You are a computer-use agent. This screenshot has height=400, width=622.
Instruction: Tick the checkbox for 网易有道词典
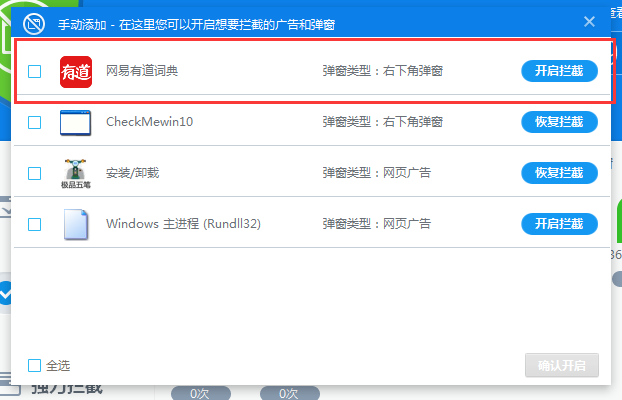[x=35, y=72]
